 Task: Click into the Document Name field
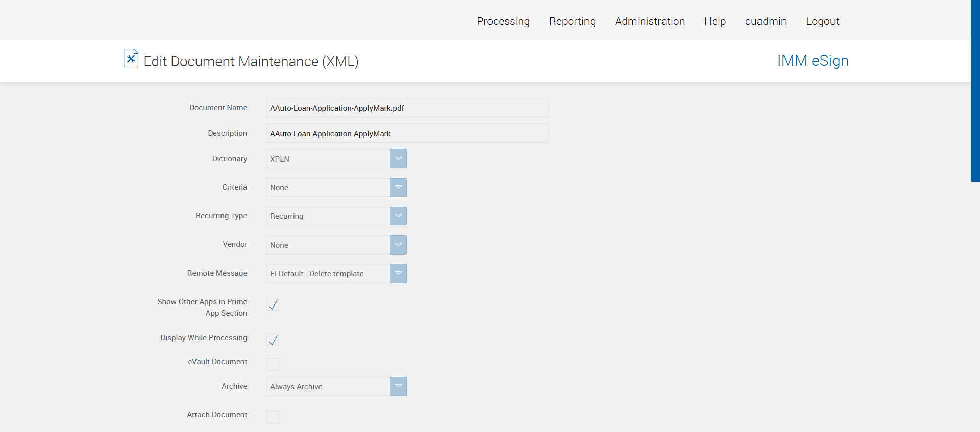(407, 108)
